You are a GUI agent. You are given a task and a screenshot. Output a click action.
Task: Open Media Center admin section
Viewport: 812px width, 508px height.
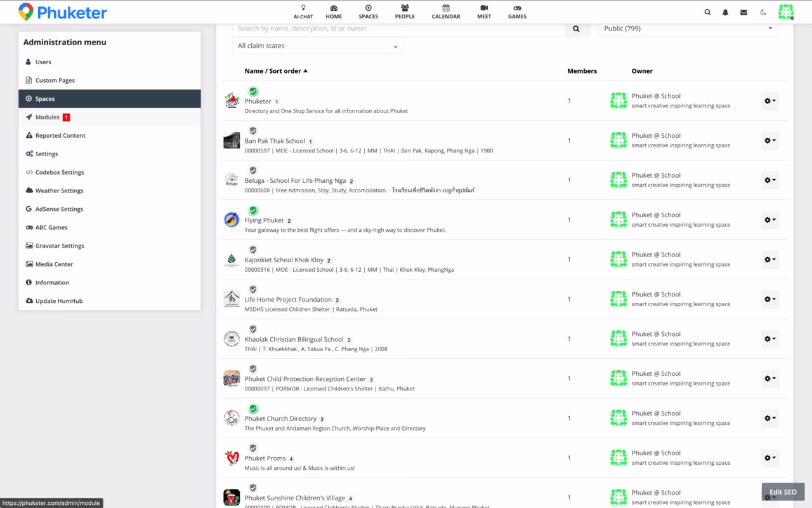coord(110,265)
